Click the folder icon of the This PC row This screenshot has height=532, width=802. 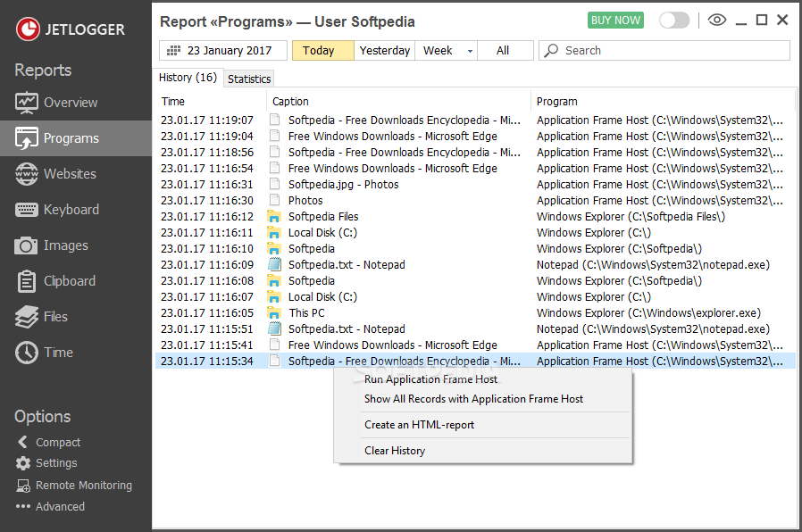click(274, 313)
